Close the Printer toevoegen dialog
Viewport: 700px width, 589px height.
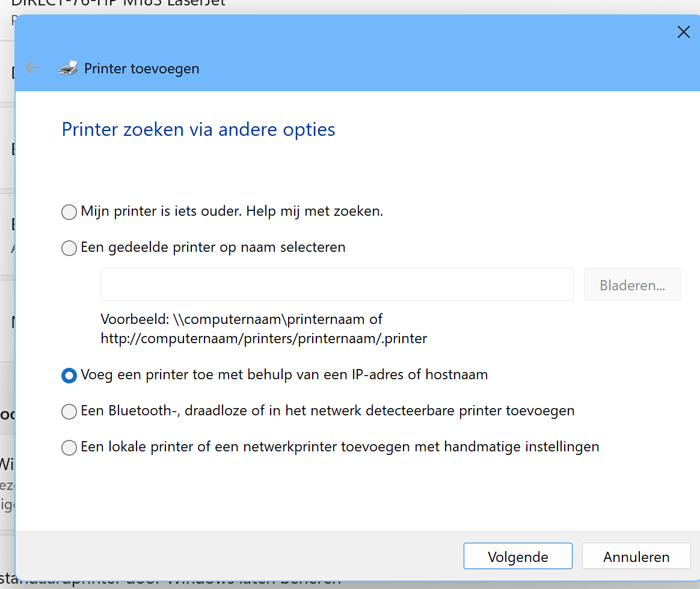pos(683,32)
